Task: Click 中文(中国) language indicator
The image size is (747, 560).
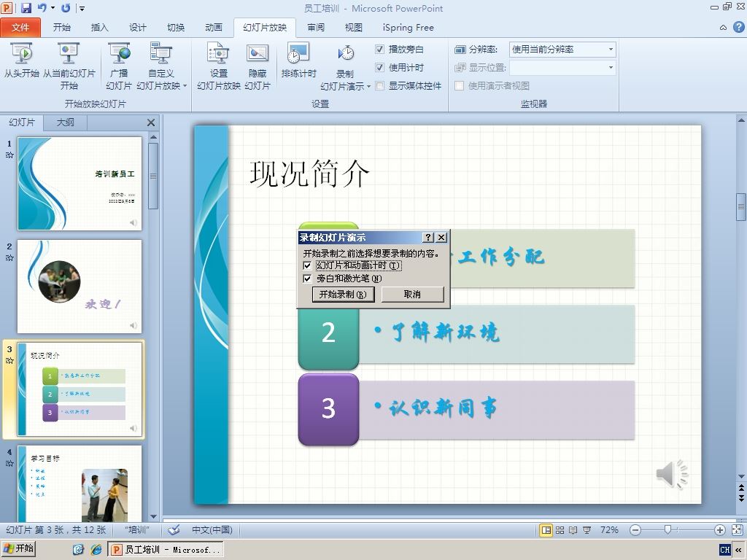Action: click(x=212, y=530)
